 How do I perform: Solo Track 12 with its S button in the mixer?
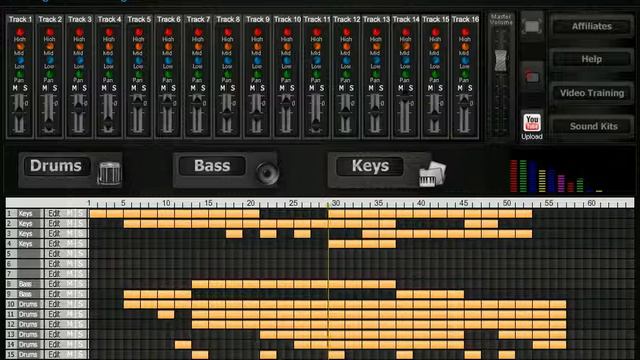pos(352,88)
